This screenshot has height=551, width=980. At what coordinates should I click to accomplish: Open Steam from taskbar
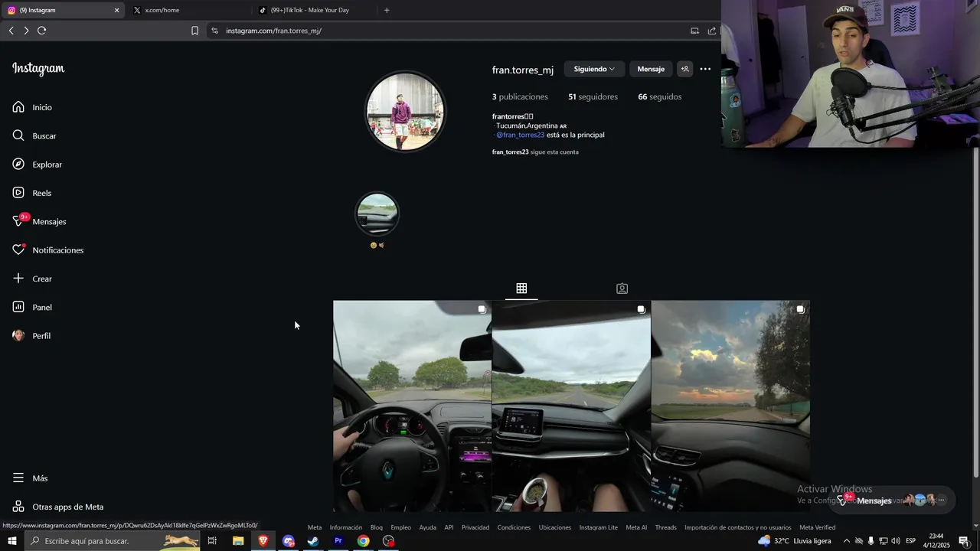click(313, 541)
